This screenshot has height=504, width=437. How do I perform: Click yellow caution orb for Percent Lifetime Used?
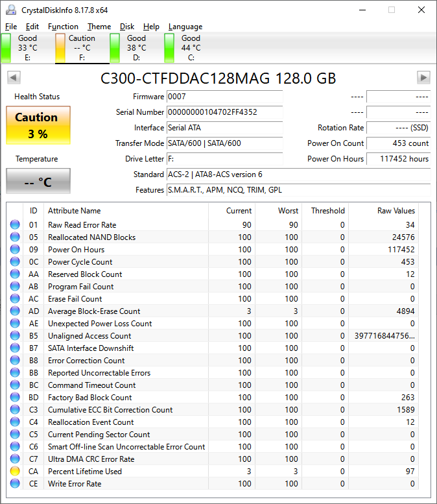[x=15, y=471]
